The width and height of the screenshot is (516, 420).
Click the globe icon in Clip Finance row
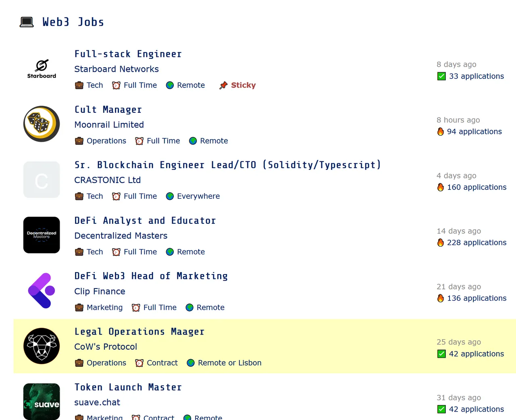pyautogui.click(x=189, y=308)
